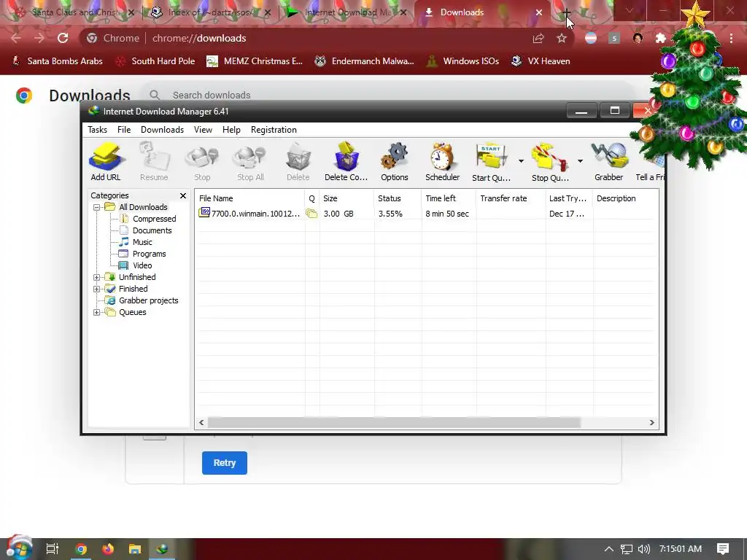Click the Delete Completed toolbar icon
747x560 pixels.
(346, 162)
